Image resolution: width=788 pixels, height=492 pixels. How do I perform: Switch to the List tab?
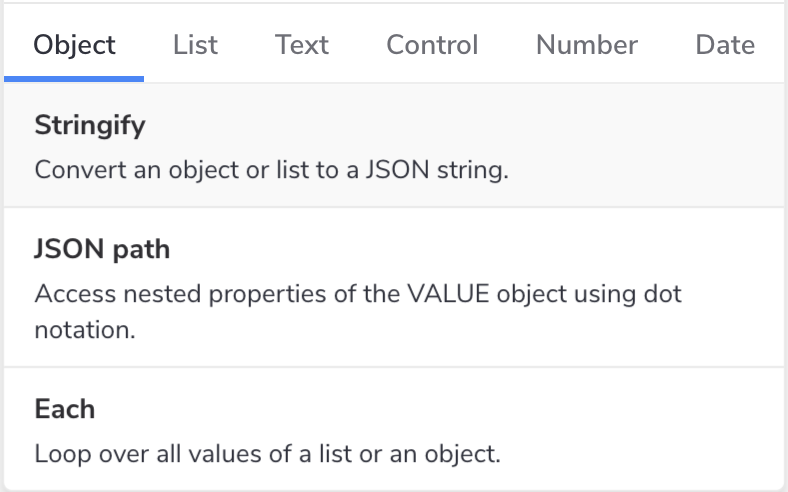(x=195, y=45)
